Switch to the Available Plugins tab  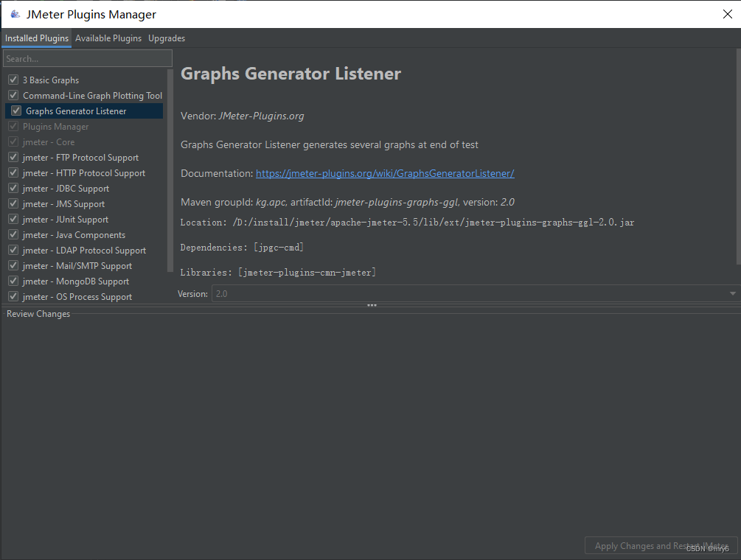(x=108, y=38)
